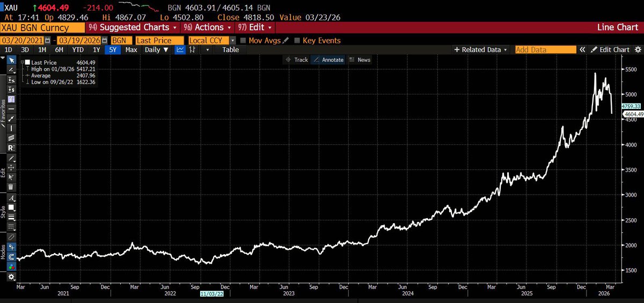Enable the Key Events checkbox
This screenshot has width=644, height=303.
coord(297,40)
